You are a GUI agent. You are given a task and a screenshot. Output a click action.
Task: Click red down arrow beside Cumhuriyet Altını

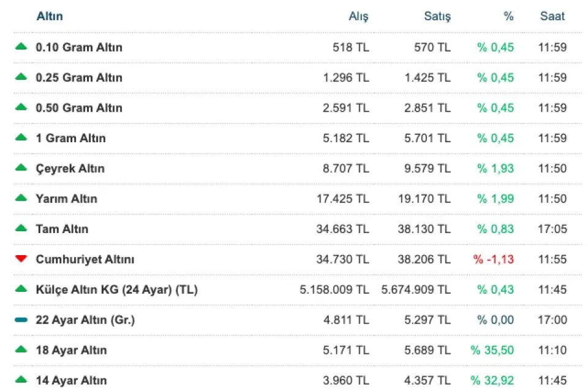pyautogui.click(x=21, y=259)
